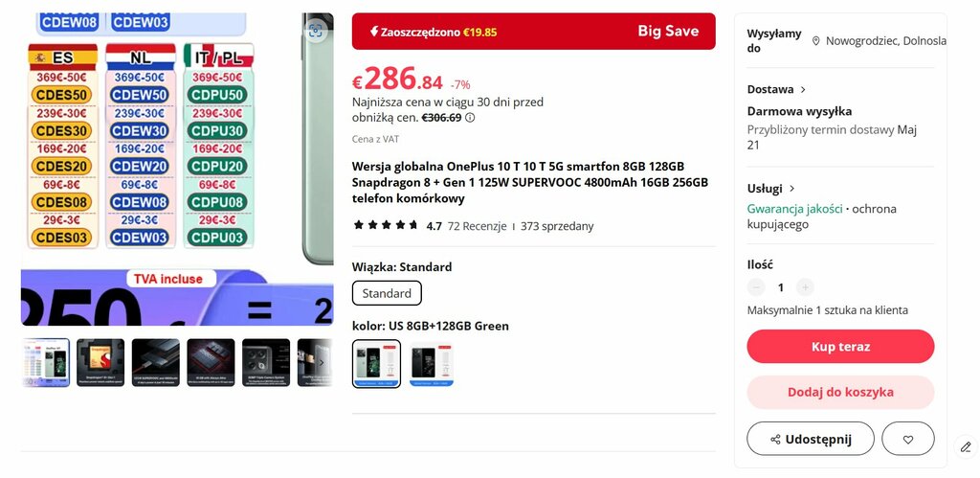
Task: Open the Nowogrodziec shipping destination selector
Action: click(x=880, y=41)
